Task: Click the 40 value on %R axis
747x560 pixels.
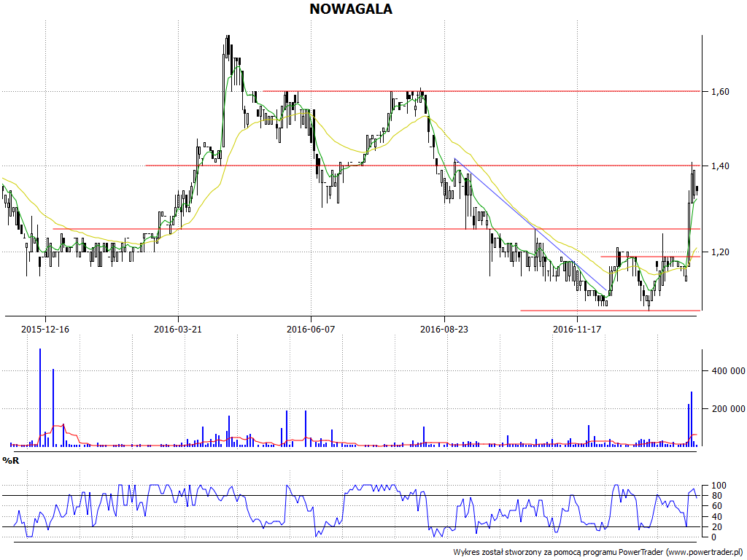Action: [x=716, y=517]
